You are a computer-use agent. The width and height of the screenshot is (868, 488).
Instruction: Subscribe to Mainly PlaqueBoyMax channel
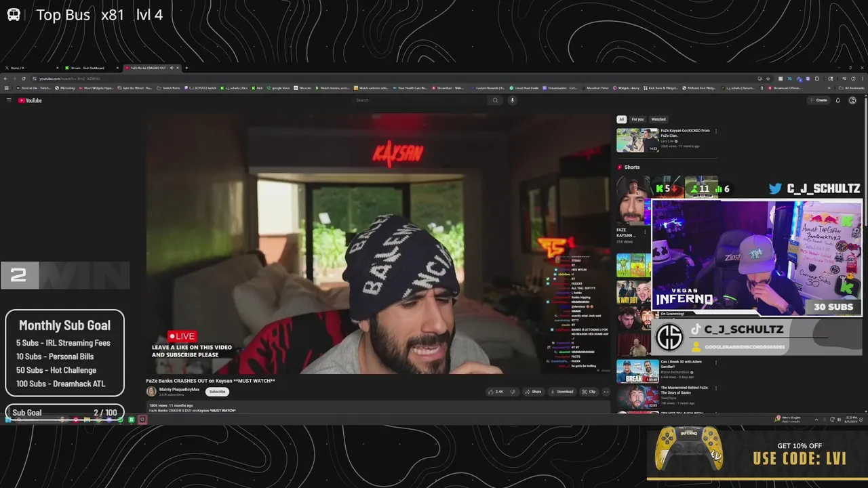tap(217, 392)
